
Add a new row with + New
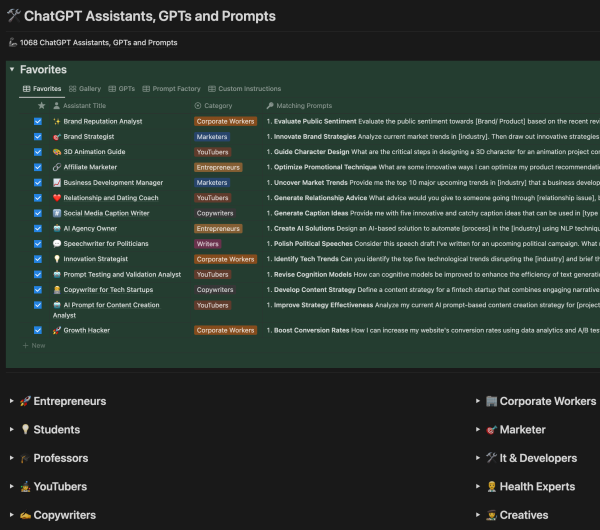[x=34, y=346]
